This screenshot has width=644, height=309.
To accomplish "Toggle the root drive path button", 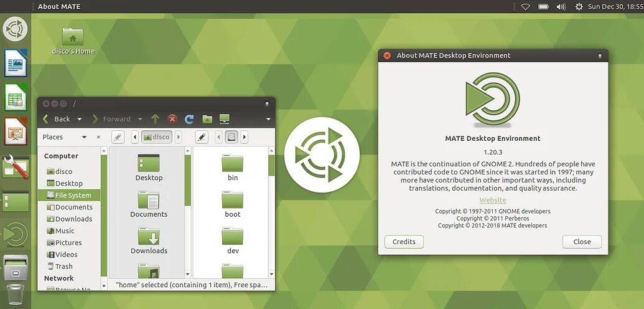I will [x=232, y=137].
